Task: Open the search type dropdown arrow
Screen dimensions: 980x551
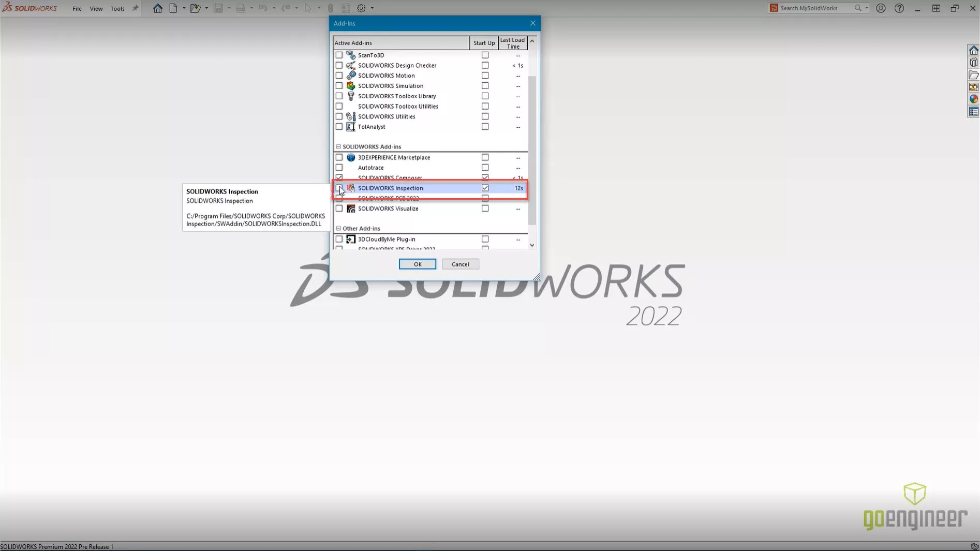Action: pyautogui.click(x=867, y=8)
